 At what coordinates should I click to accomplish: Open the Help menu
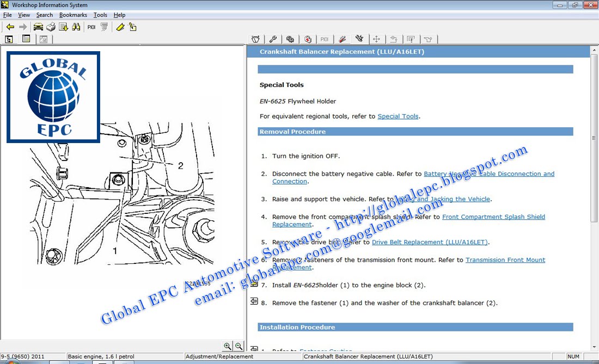pos(119,15)
